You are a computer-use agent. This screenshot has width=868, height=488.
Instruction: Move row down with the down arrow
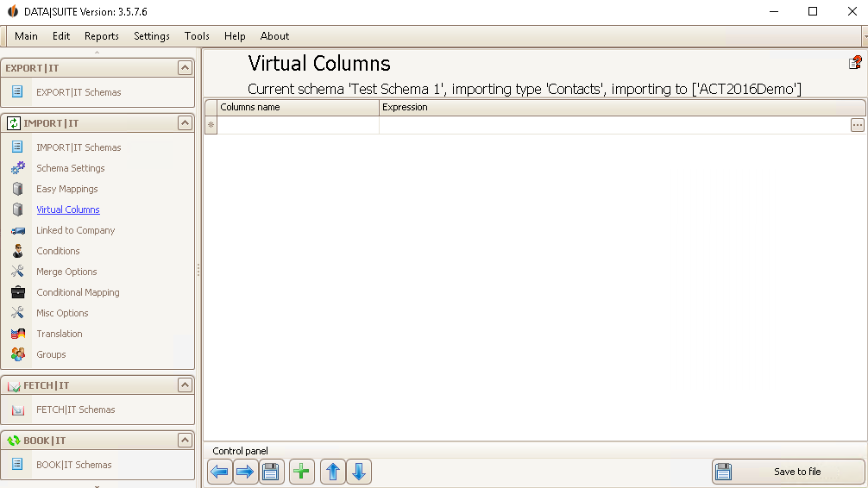(x=359, y=472)
